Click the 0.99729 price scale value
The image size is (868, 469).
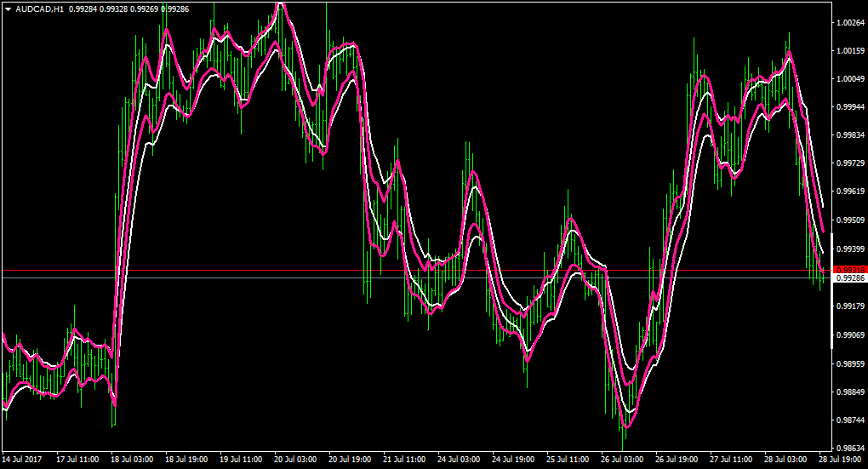tap(851, 163)
